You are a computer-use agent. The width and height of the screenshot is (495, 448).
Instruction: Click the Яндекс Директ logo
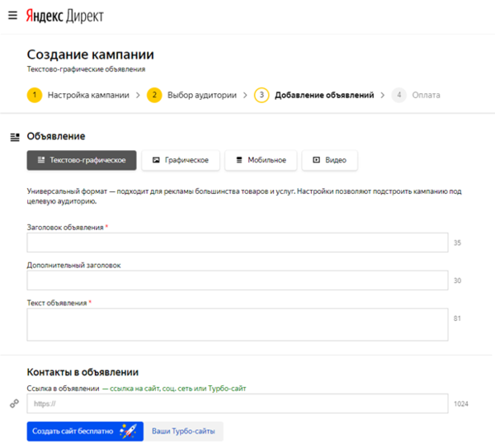tap(65, 16)
